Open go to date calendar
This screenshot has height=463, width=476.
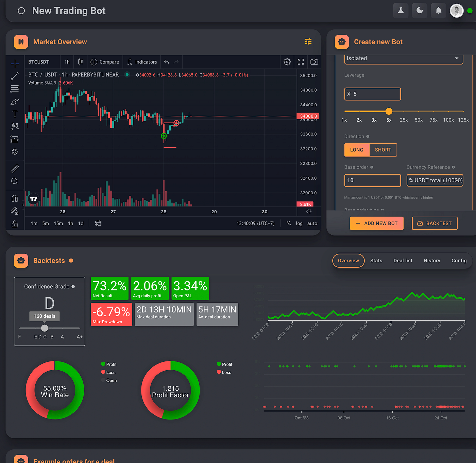[x=98, y=223]
